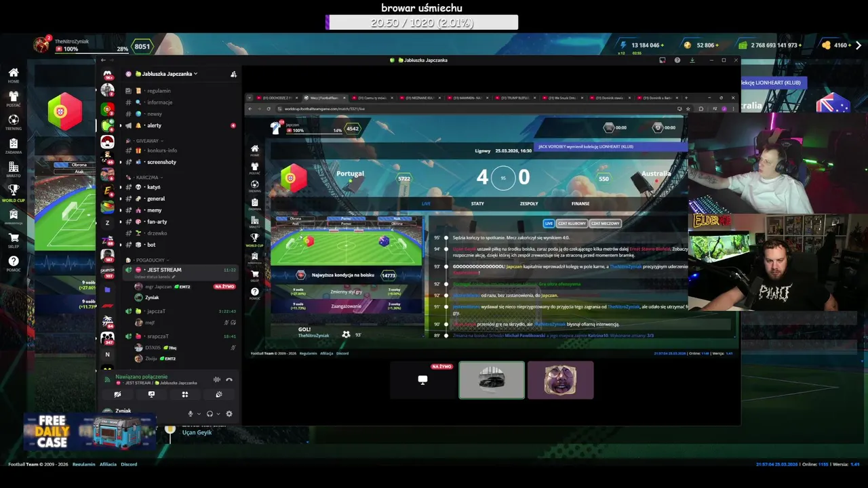
Task: Toggle Discord screen share in voice panel
Action: pos(151,394)
